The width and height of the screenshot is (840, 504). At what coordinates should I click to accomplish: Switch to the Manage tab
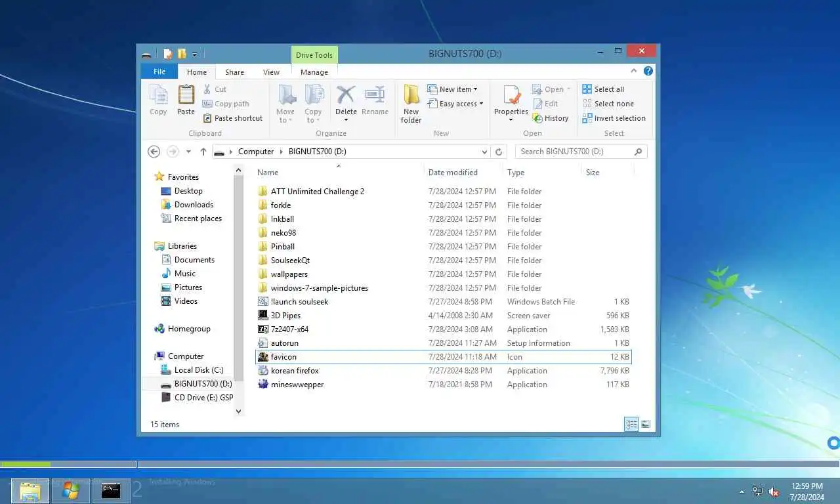[314, 72]
